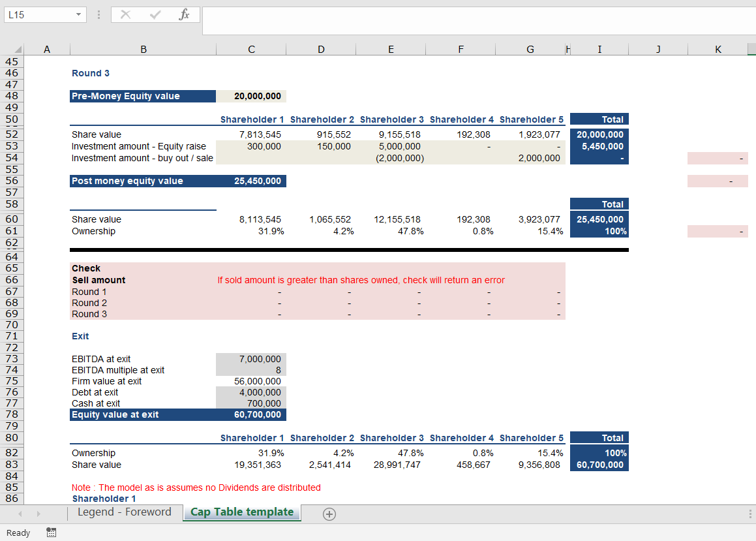The height and width of the screenshot is (541, 756).
Task: Select column B header
Action: [x=144, y=49]
